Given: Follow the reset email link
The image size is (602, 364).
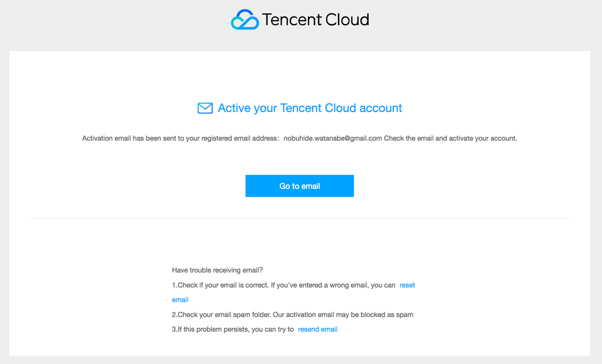Looking at the screenshot, I should [x=407, y=285].
